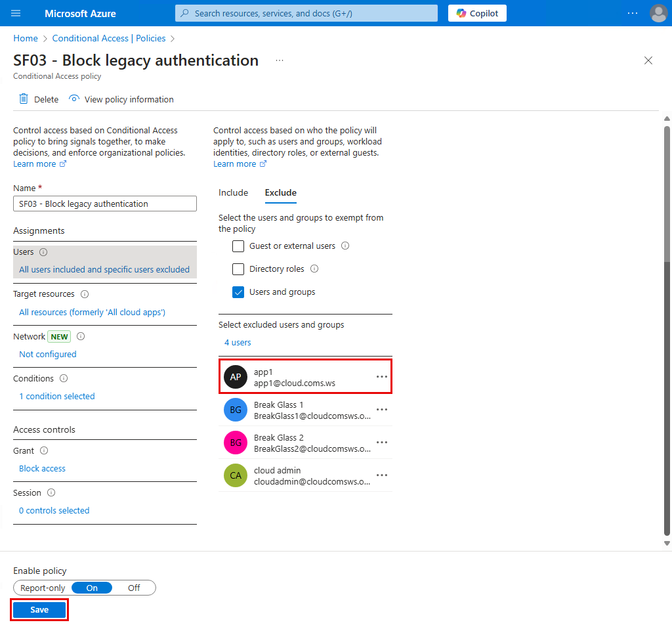
Task: Open ellipsis next to policy title
Action: (280, 60)
